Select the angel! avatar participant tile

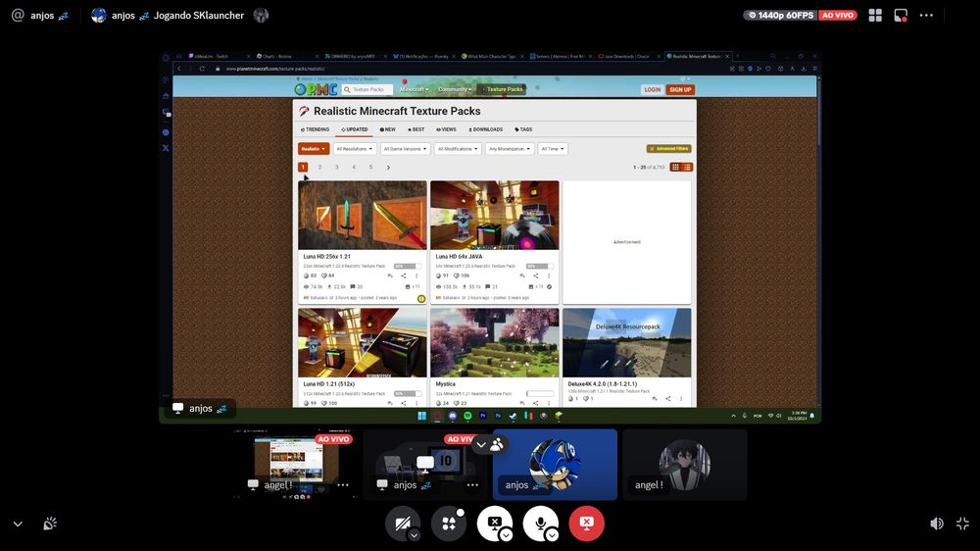pos(685,464)
